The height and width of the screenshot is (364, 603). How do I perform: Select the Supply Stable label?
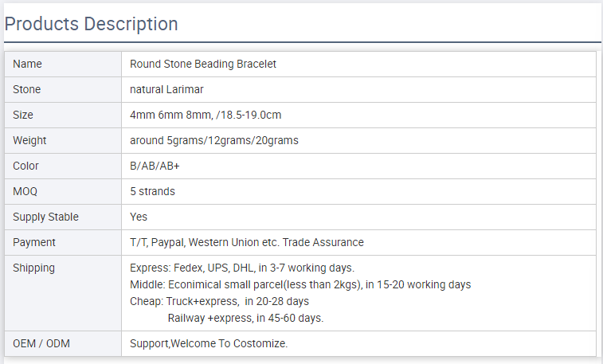[46, 217]
